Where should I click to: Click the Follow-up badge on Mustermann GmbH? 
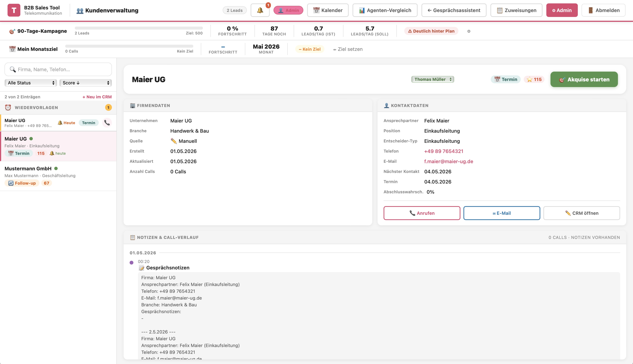pos(22,183)
